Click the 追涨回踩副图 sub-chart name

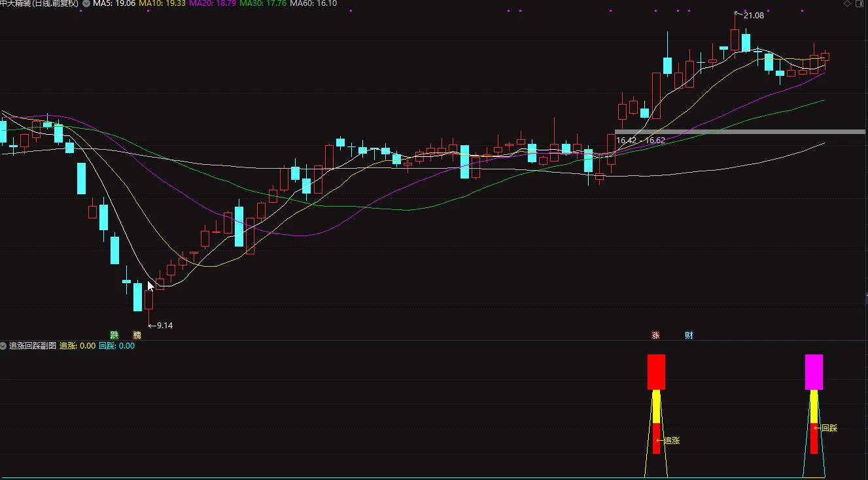(33, 345)
